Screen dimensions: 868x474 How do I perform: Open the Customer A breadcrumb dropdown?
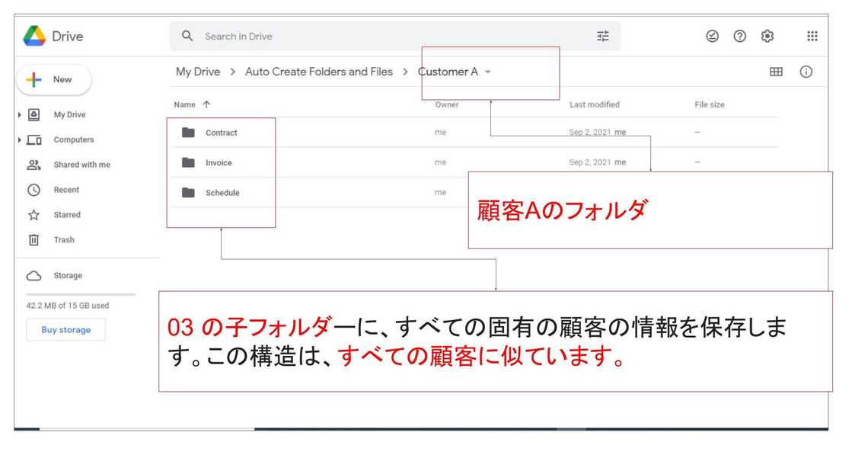pos(488,72)
